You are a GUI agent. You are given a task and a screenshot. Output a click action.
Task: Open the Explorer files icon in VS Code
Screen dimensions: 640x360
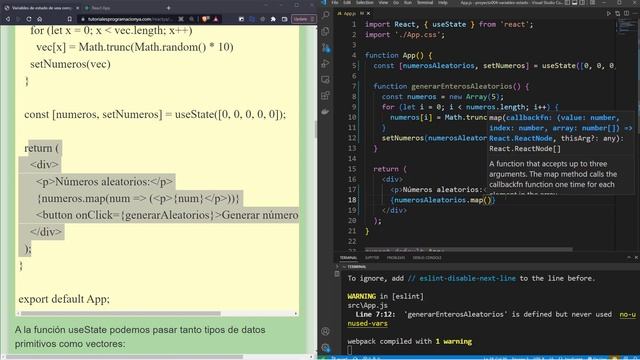tap(325, 31)
